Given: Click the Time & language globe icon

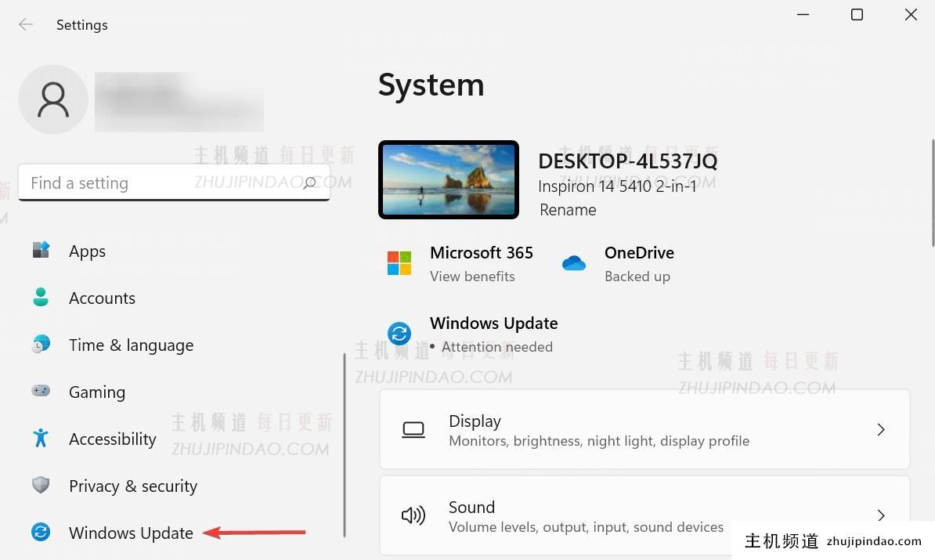Looking at the screenshot, I should tap(41, 345).
